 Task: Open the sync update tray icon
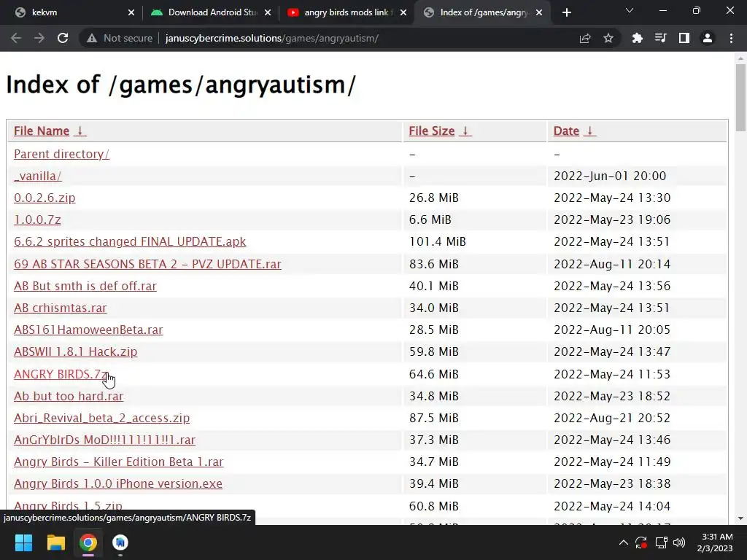[x=641, y=542]
